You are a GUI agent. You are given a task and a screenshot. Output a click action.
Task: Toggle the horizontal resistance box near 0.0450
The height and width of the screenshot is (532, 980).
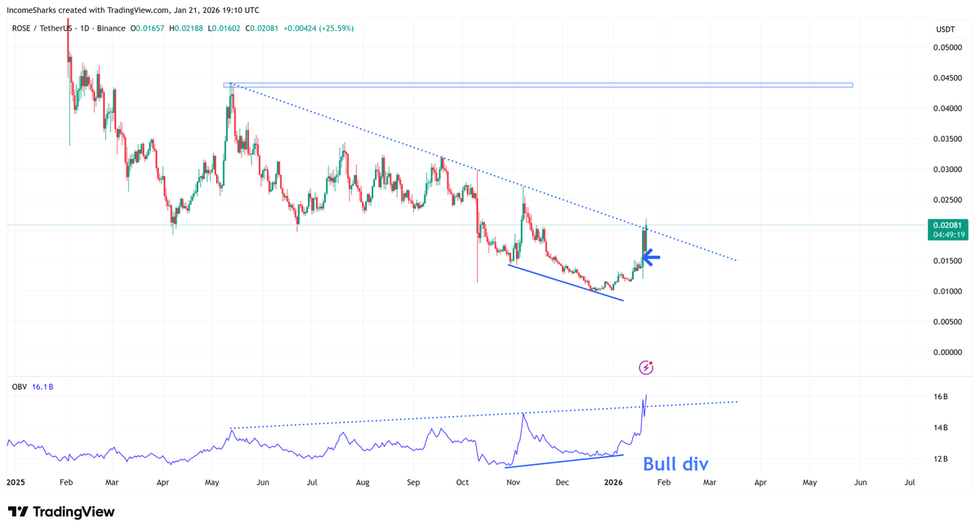[x=539, y=84]
